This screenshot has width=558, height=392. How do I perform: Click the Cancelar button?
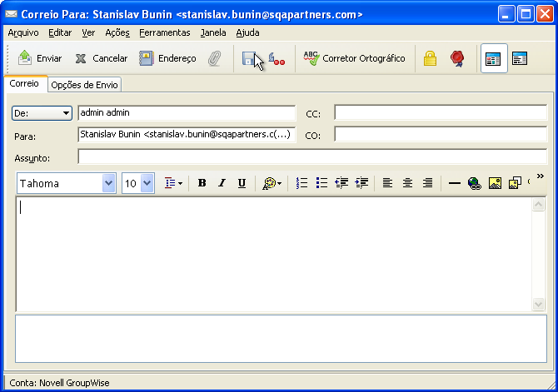click(101, 58)
